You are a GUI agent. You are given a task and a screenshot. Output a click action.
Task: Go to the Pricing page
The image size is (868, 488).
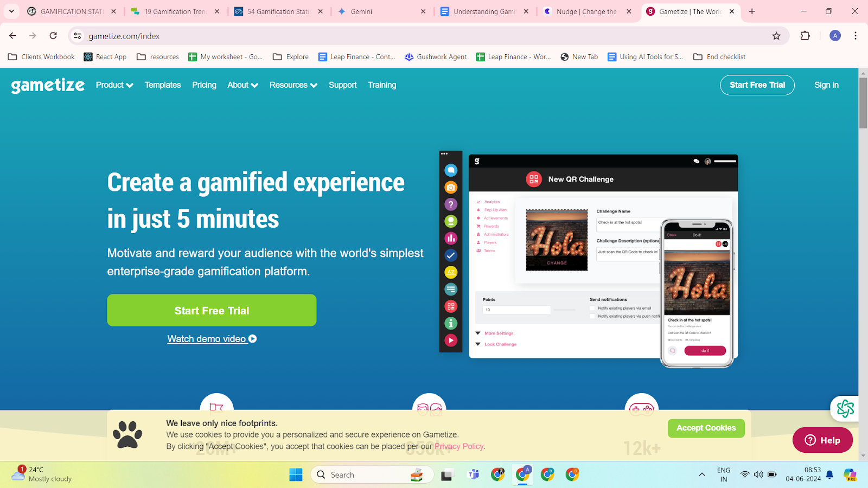click(x=204, y=85)
